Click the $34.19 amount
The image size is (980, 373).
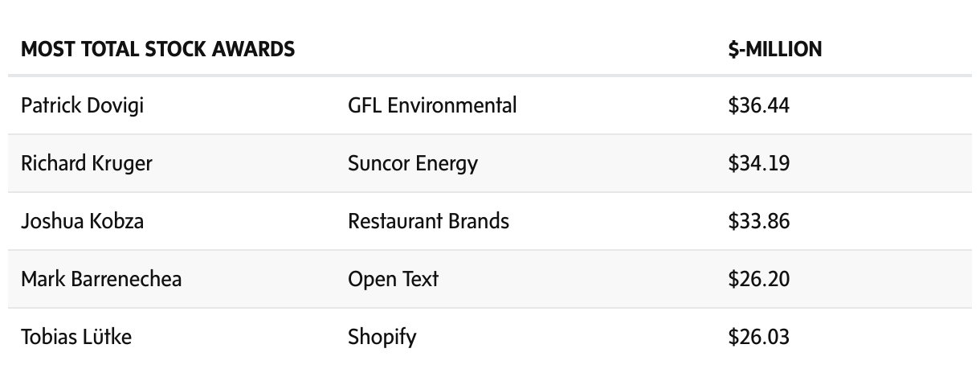click(758, 163)
